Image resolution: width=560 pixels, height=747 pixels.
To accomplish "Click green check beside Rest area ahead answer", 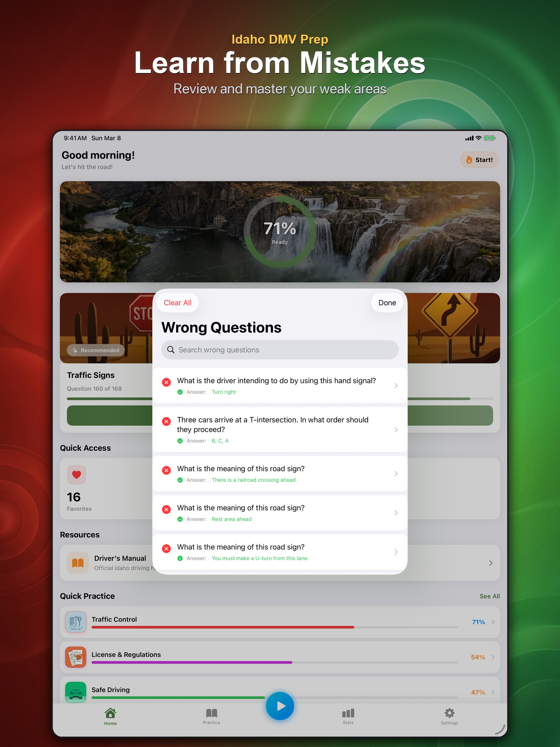I will tap(180, 520).
